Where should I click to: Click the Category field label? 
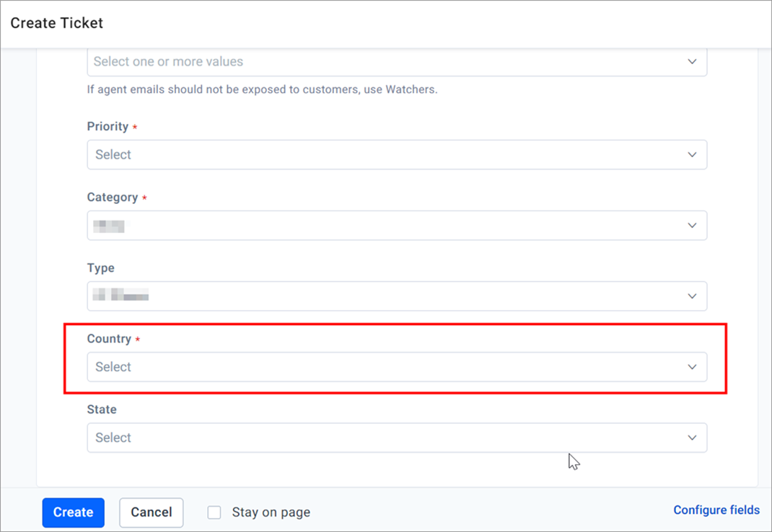113,198
